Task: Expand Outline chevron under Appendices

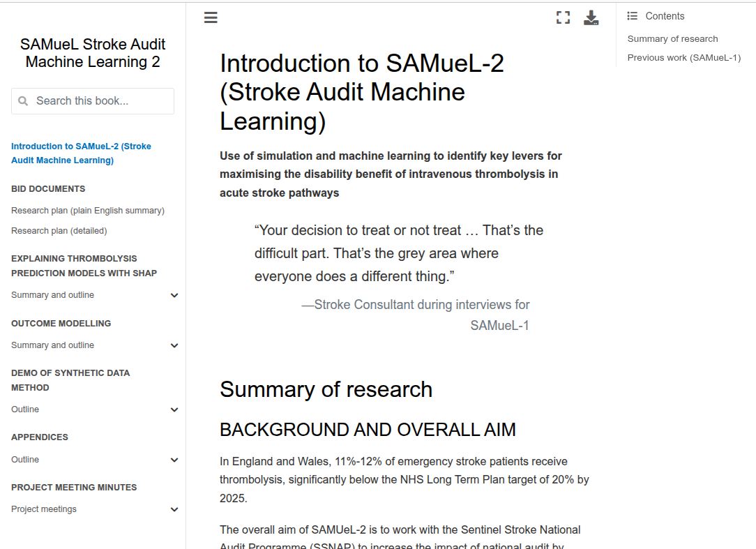Action: (174, 460)
